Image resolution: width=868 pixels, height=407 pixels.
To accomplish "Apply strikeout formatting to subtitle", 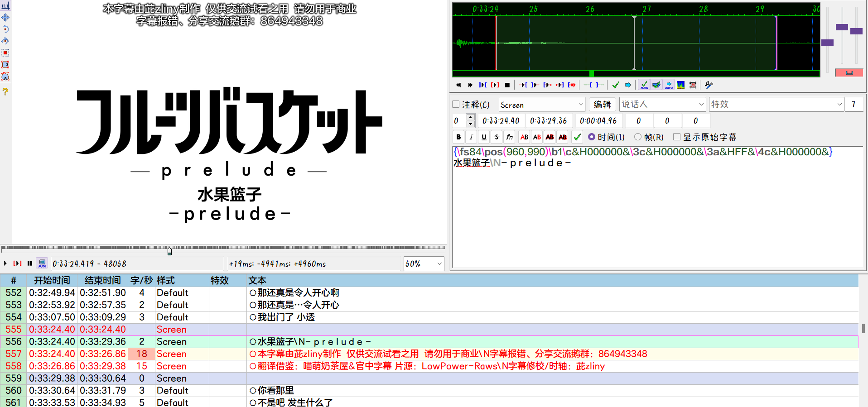I will pos(497,137).
